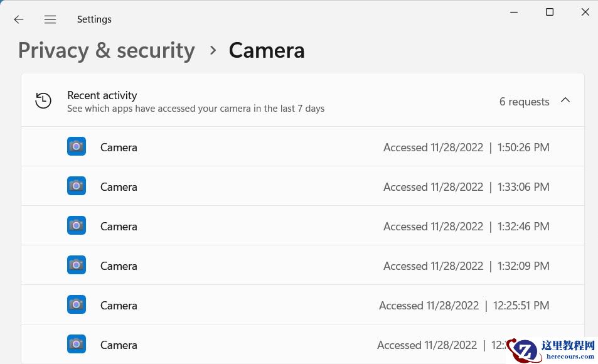598x364 pixels.
Task: Go to Privacy & security breadcrumb
Action: tap(106, 50)
